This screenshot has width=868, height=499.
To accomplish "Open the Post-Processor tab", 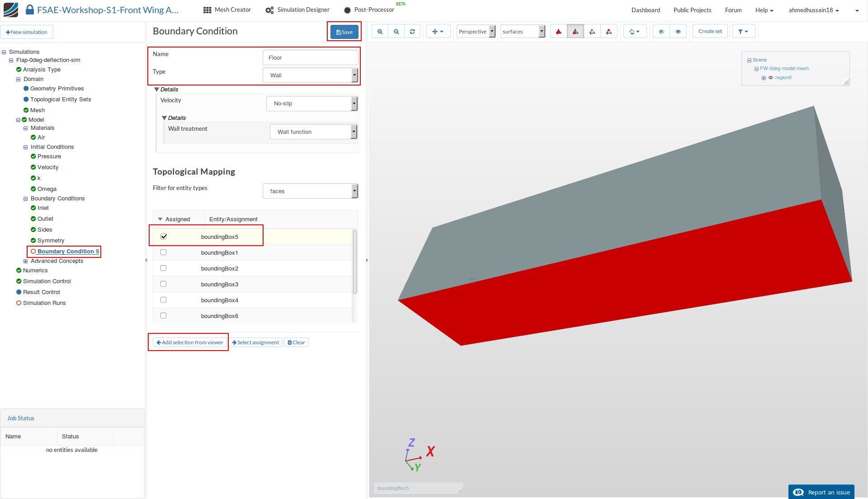I will [369, 10].
